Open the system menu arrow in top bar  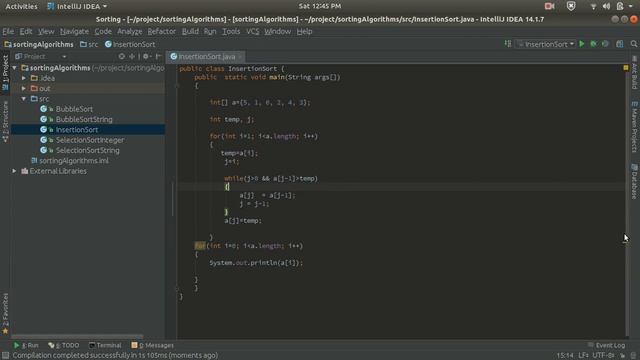[x=631, y=6]
